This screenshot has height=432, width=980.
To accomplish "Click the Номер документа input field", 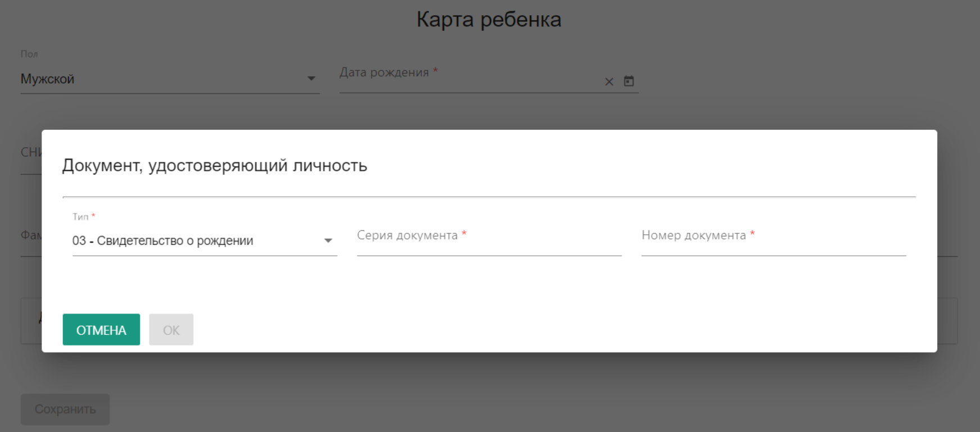I will 774,240.
